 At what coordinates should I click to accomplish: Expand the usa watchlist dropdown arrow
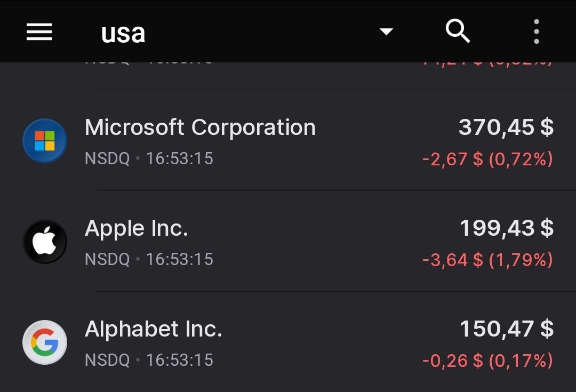tap(386, 32)
